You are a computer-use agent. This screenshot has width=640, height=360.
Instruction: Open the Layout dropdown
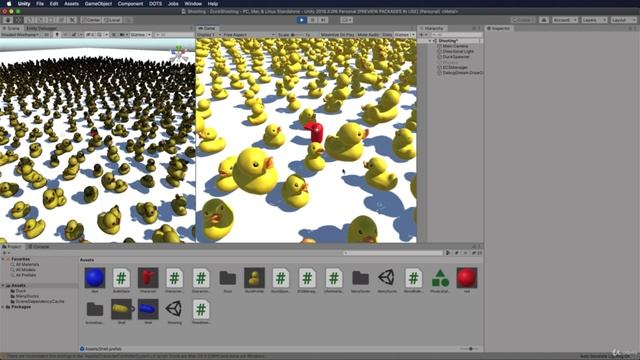623,20
